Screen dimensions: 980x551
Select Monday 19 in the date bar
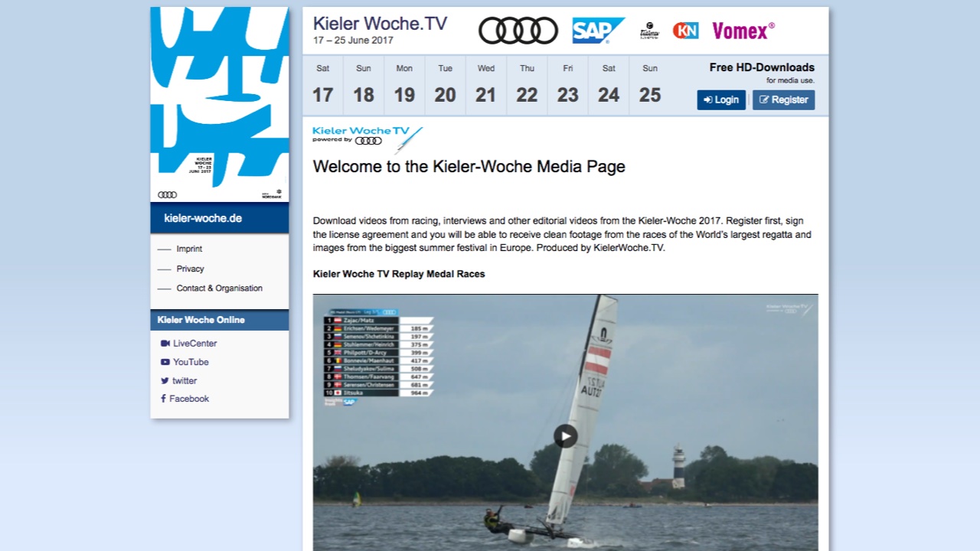point(404,85)
